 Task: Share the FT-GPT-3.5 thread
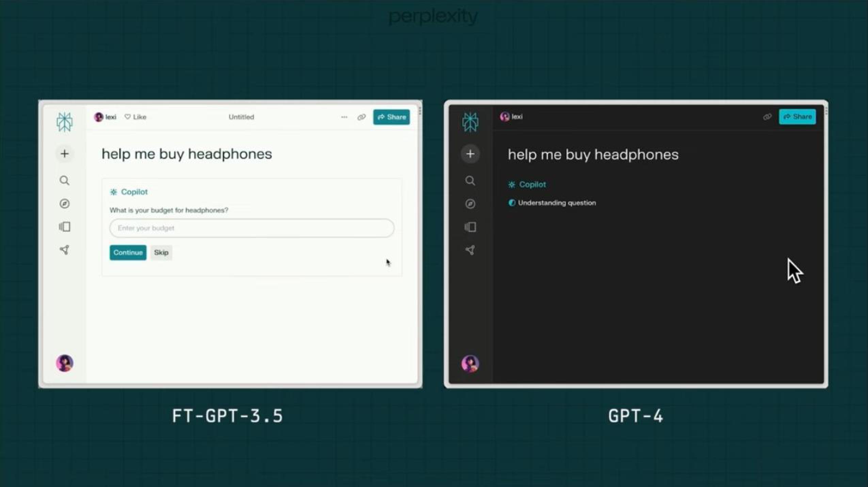click(391, 117)
